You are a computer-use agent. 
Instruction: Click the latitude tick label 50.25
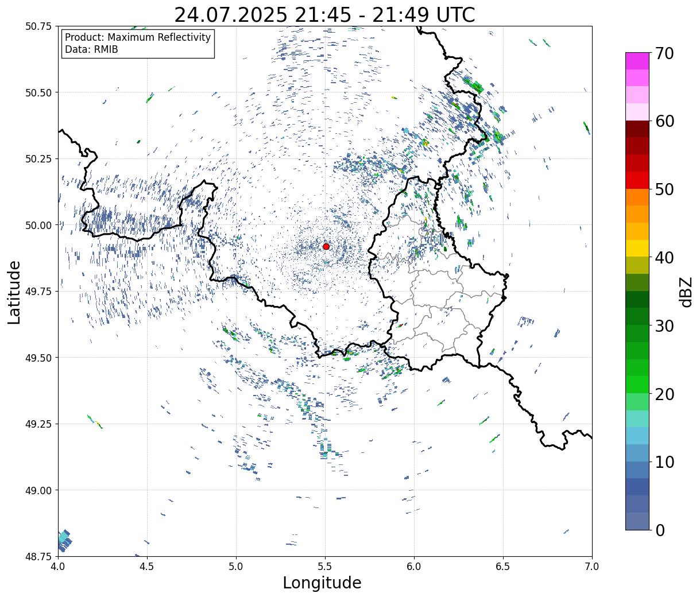point(38,159)
